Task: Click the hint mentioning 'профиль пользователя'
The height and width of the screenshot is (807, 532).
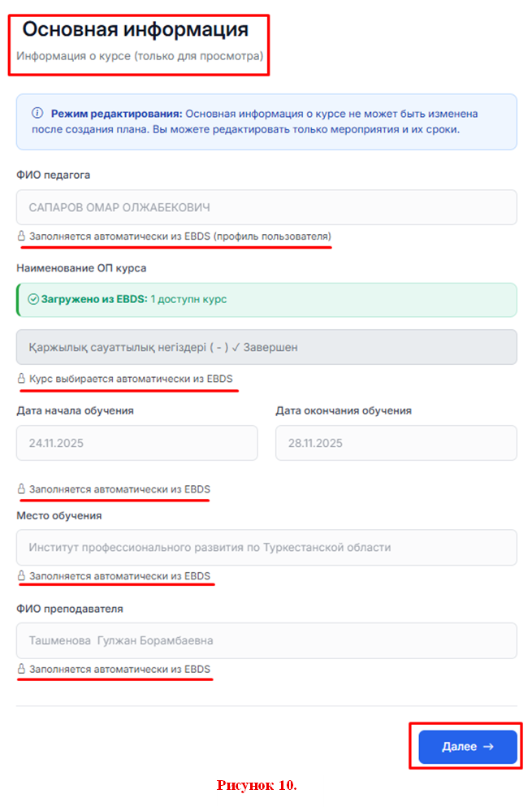Action: 180,236
